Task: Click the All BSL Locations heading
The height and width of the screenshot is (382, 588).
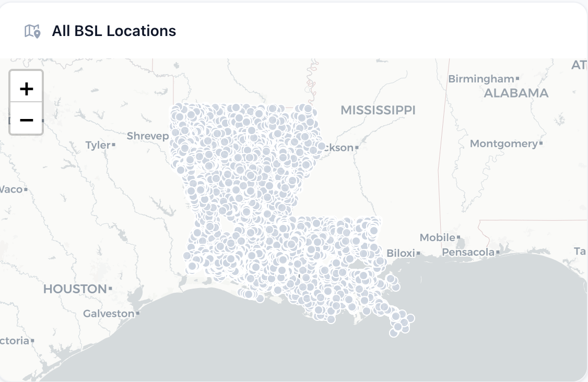Action: tap(114, 31)
